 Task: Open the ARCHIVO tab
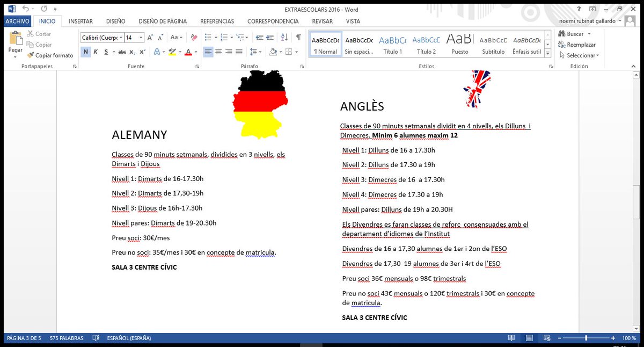17,21
